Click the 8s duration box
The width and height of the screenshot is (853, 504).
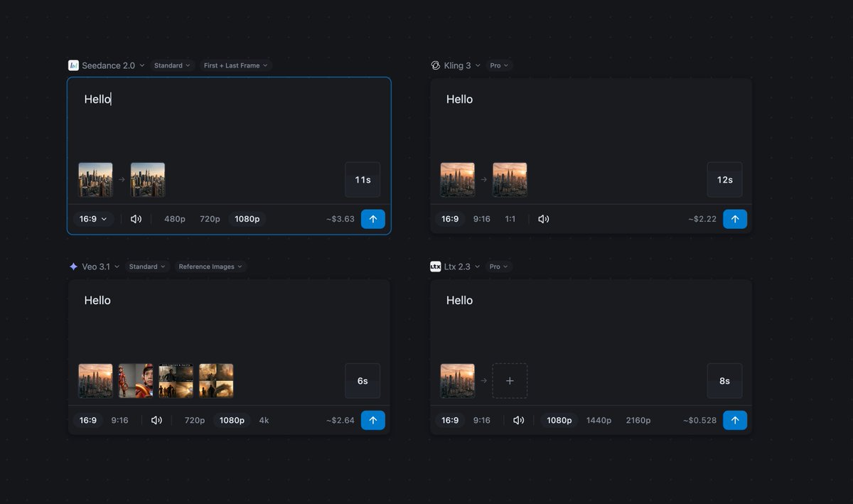(724, 381)
